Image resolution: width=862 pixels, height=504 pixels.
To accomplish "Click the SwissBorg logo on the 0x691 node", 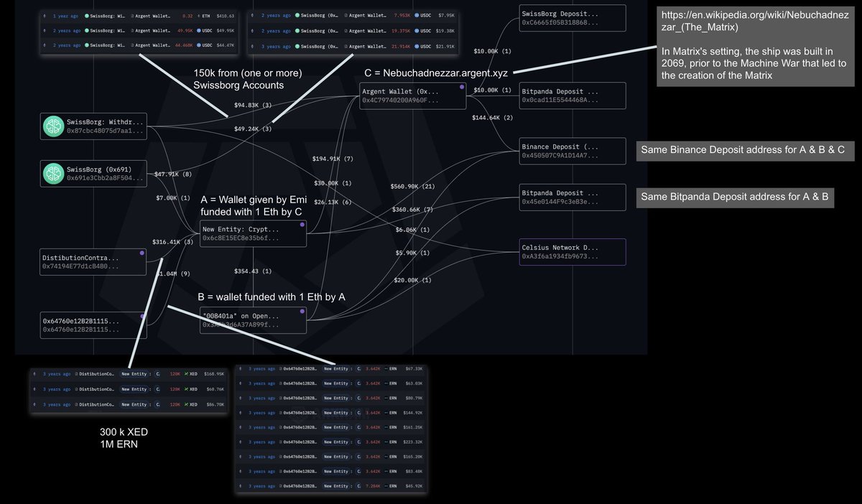I will point(54,172).
